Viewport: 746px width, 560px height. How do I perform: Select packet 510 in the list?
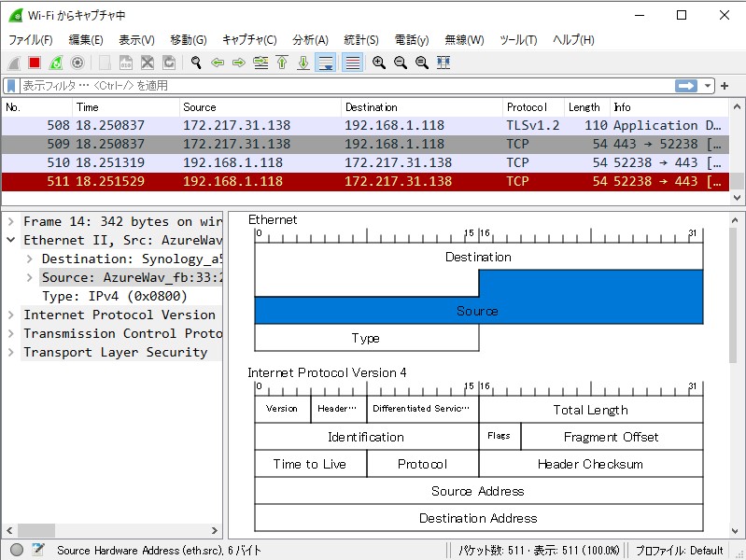365,162
